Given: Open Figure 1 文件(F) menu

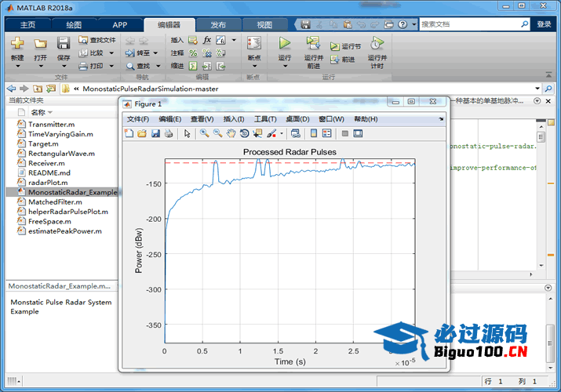Looking at the screenshot, I should tap(138, 119).
